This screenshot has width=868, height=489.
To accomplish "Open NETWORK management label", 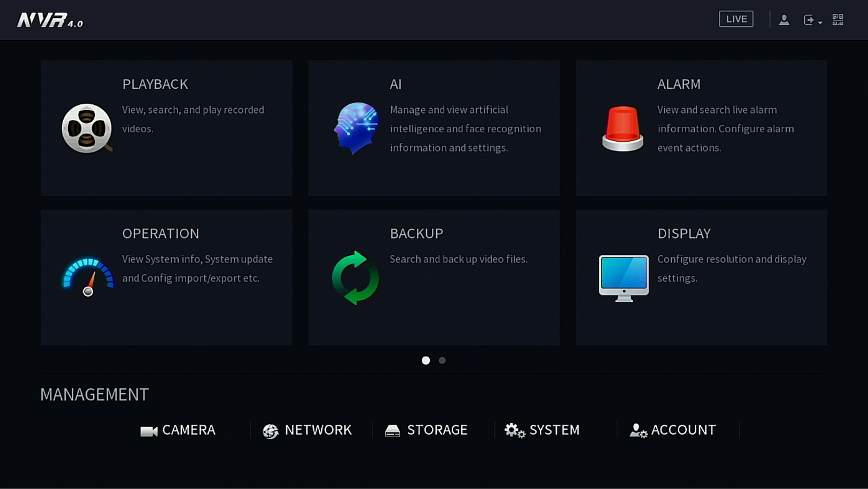I will [318, 430].
